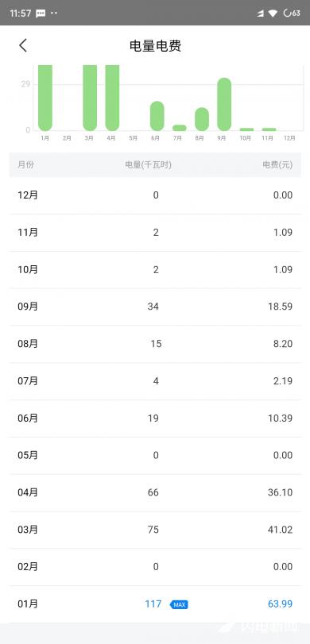
Task: Select the 12月 table row
Action: click(155, 195)
